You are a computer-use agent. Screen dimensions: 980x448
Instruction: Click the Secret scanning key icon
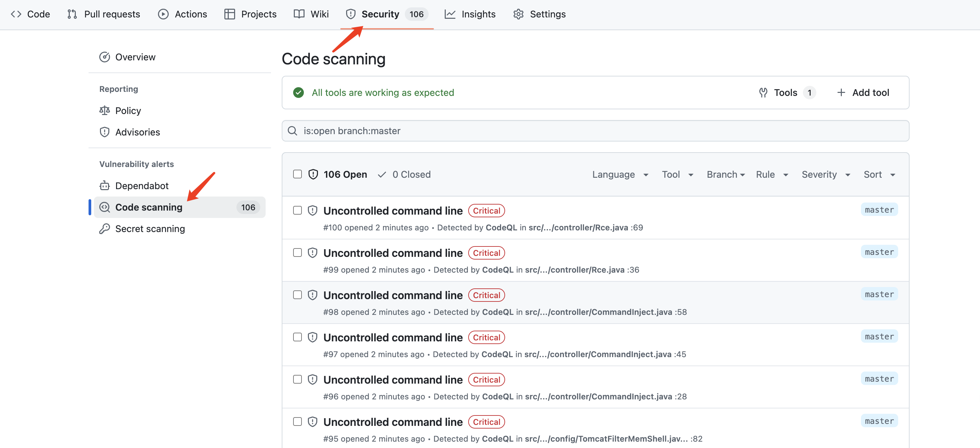(104, 229)
